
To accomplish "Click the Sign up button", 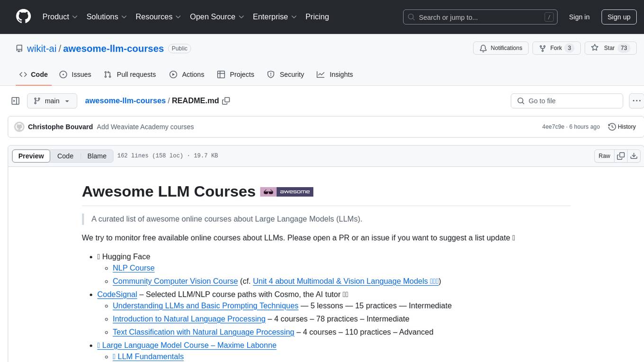I will click(619, 17).
